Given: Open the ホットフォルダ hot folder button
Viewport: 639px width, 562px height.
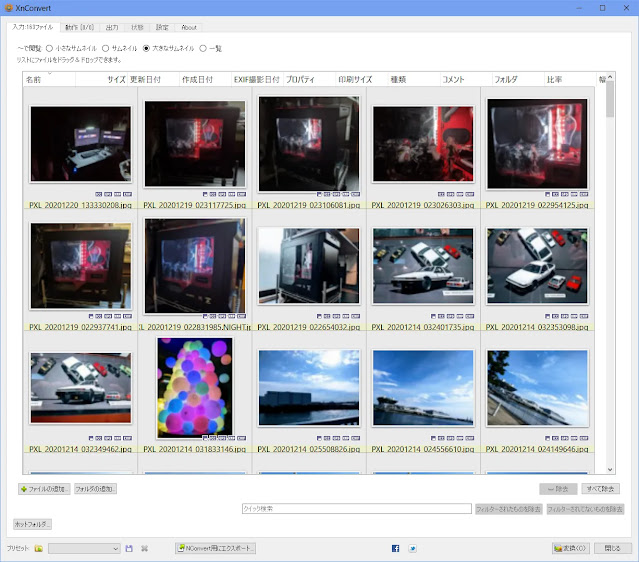Looking at the screenshot, I should (x=32, y=524).
